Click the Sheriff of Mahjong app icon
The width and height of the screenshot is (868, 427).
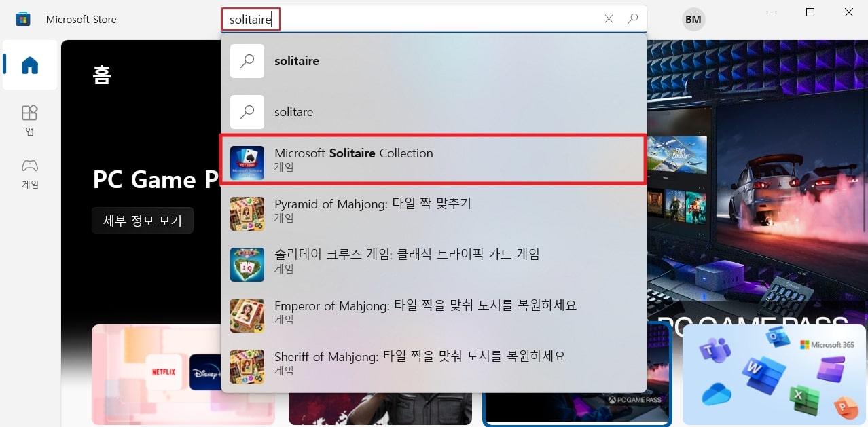pos(247,367)
